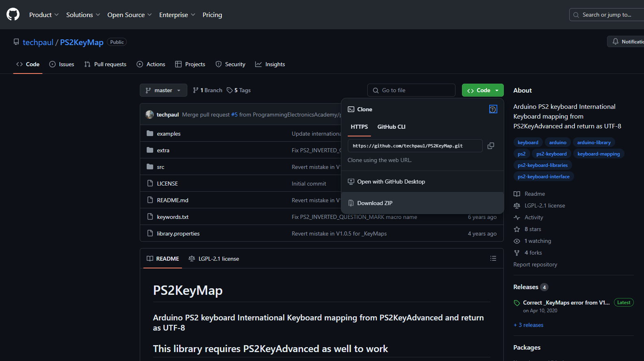The image size is (644, 361).
Task: Click the library.properties file icon
Action: (x=150, y=233)
